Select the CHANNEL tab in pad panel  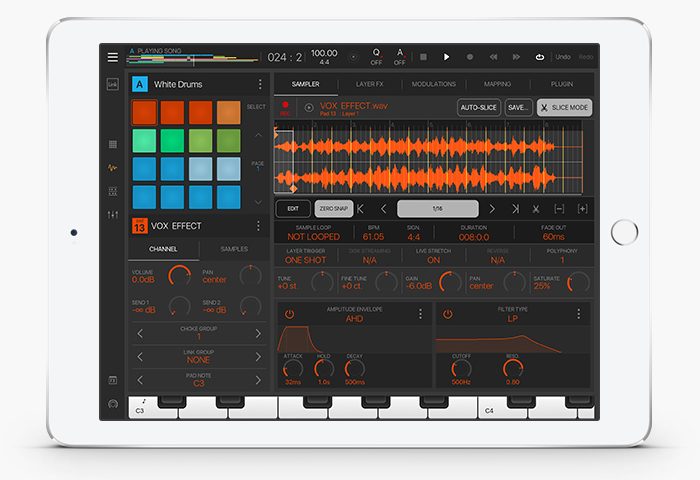pos(163,249)
